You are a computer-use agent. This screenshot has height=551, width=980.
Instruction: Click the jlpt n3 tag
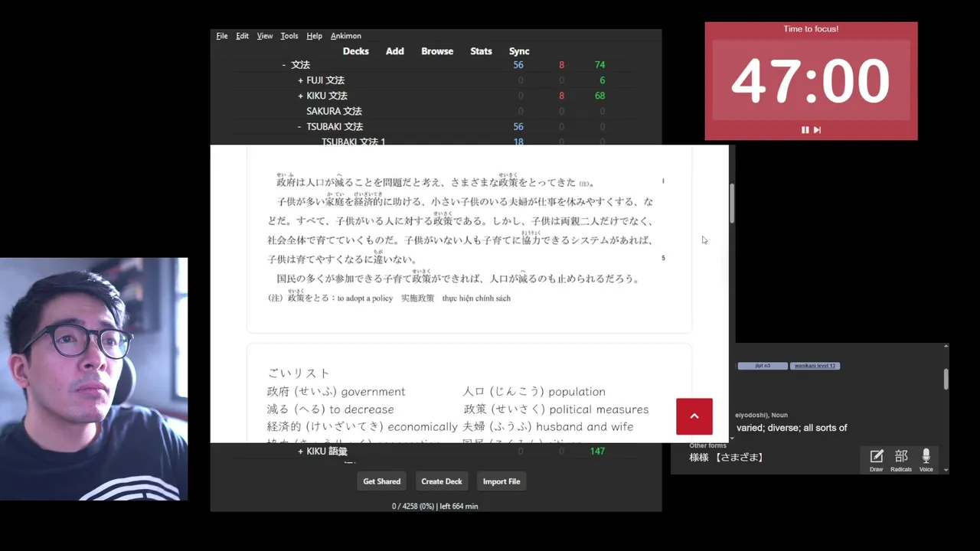pyautogui.click(x=763, y=366)
